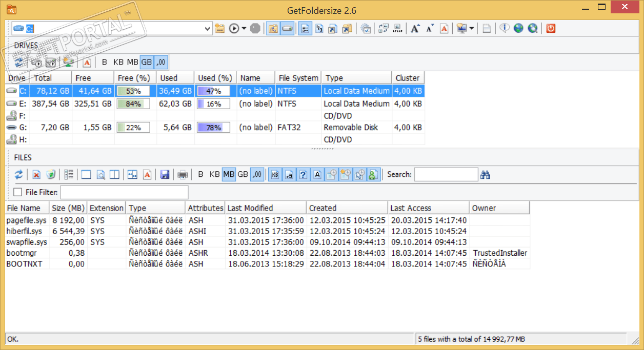Screen dimensions: 644x350
Task: Click the 78% used bar for drive G:
Action: (213, 128)
